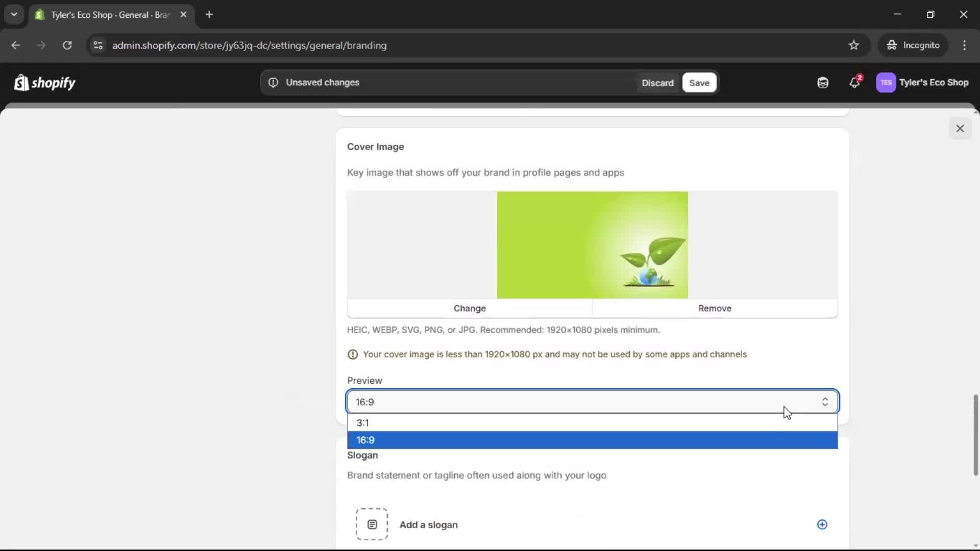The image size is (980, 551).
Task: Click the green cover image thumbnail
Action: click(x=592, y=245)
